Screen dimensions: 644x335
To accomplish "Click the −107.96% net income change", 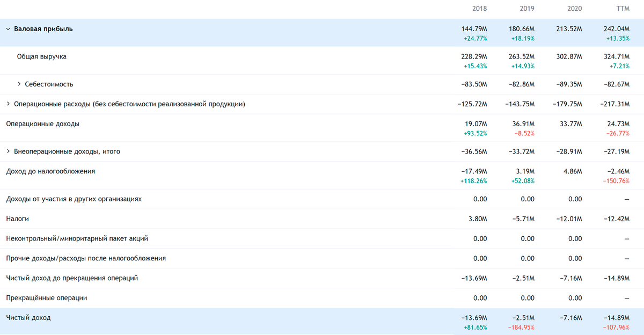I will [616, 327].
